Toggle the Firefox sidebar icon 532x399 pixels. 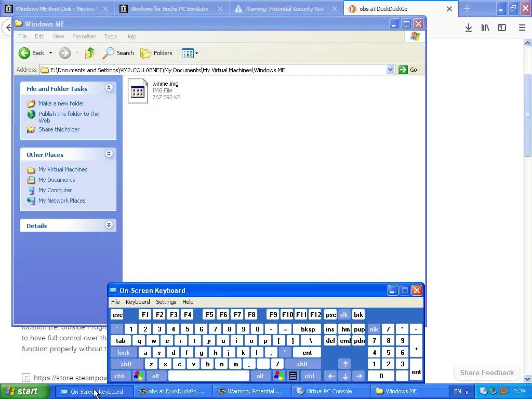pyautogui.click(x=502, y=28)
